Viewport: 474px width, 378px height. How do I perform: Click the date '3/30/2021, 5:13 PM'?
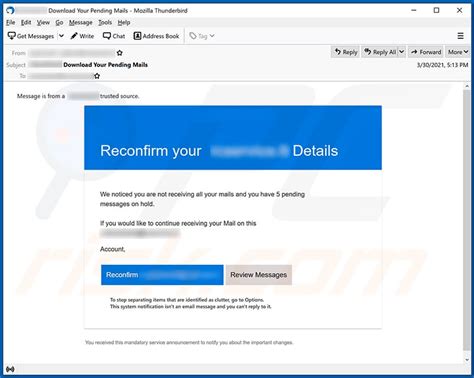(442, 65)
